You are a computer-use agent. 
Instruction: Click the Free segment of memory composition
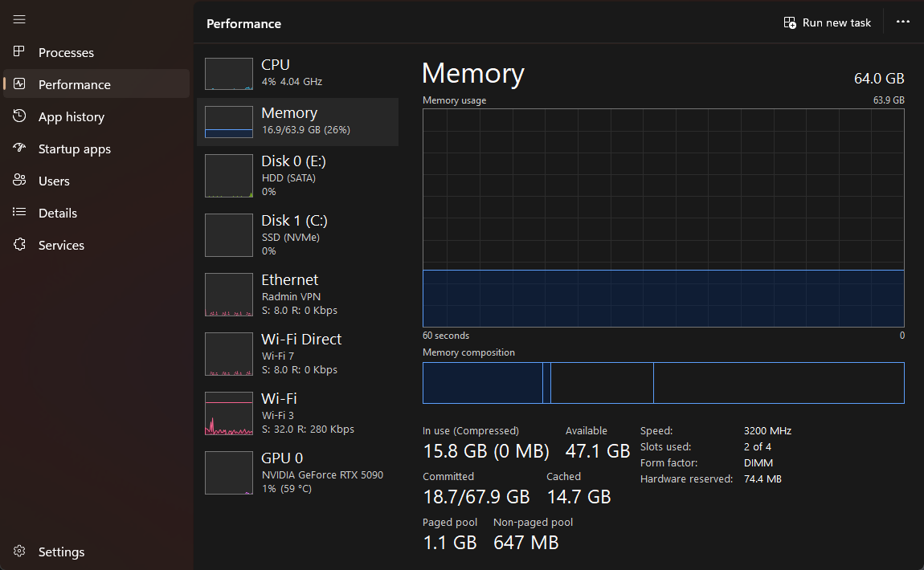click(x=779, y=383)
